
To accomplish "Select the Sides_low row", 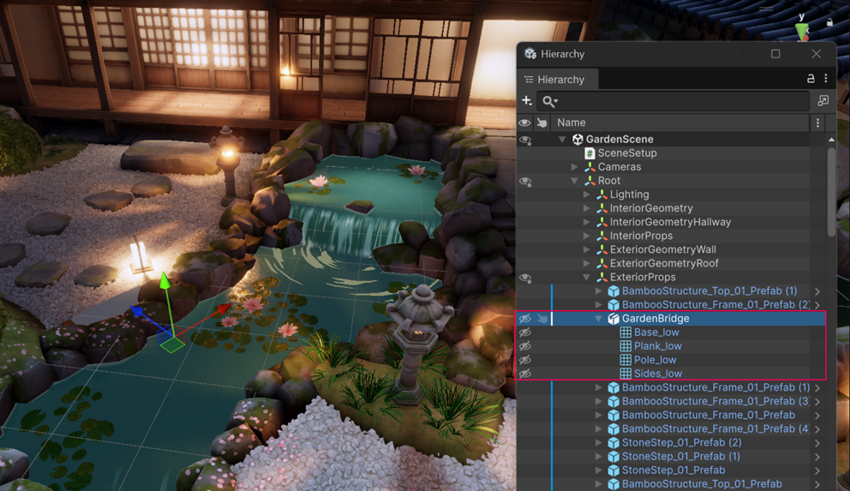I will [x=671, y=373].
